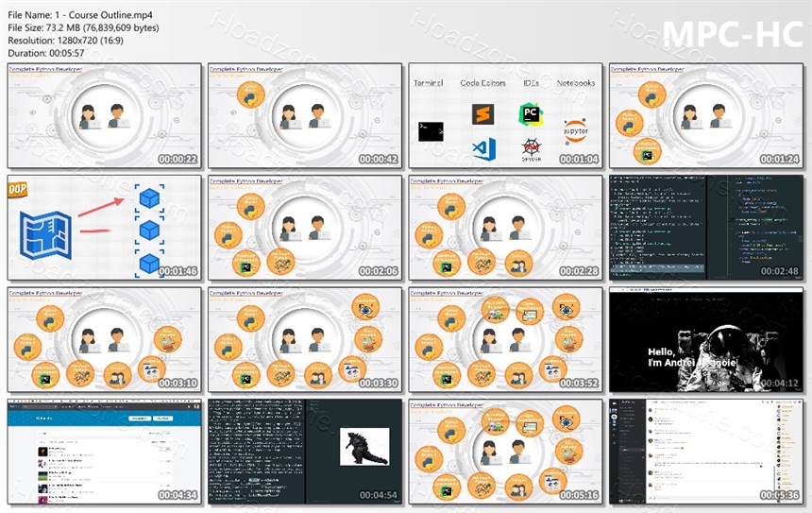The image size is (812, 513).
Task: Click the 'Resolution: 1280x720 (16:9)' line
Action: coord(66,40)
